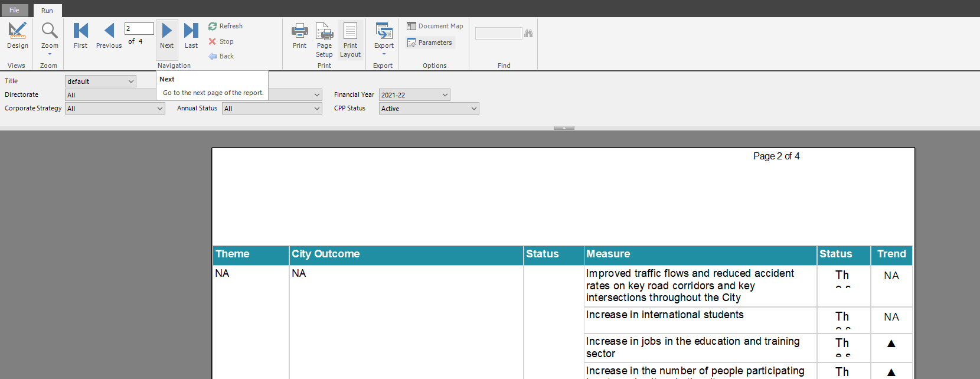
Task: Click 'Increase in international students' measure
Action: click(665, 315)
